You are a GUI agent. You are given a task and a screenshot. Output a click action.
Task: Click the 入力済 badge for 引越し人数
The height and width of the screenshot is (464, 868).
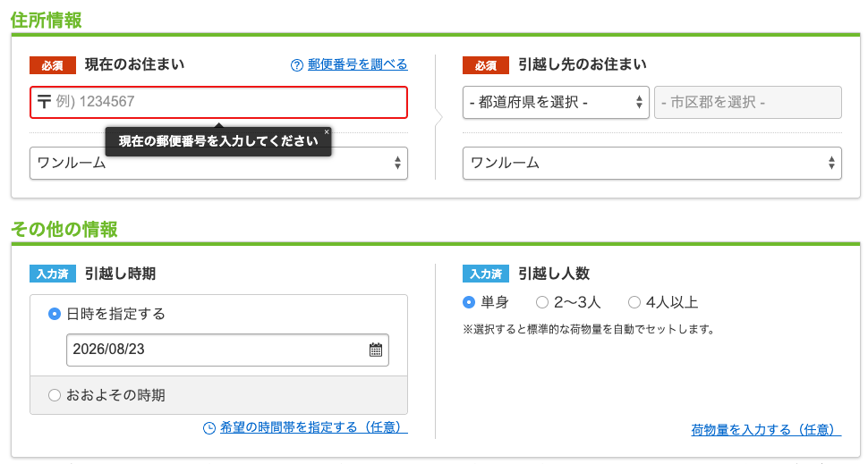(486, 274)
